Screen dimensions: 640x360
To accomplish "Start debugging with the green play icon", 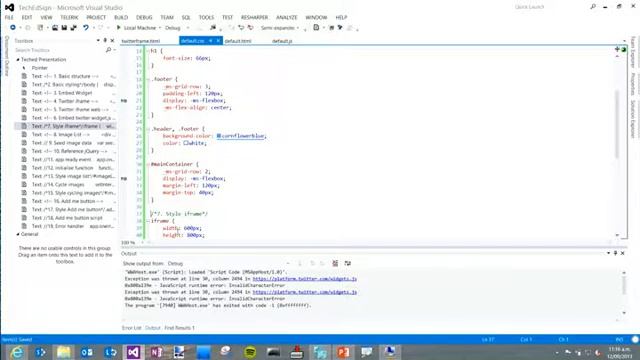I will click(x=118, y=27).
